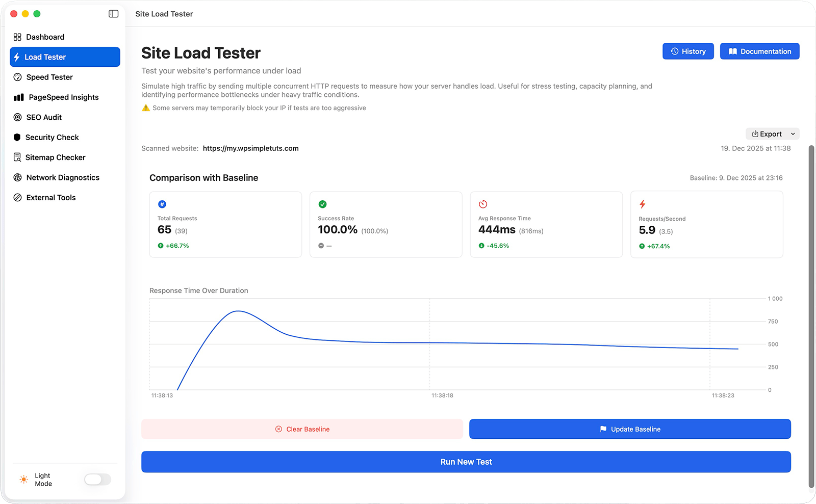Enable dark mode with the Light Mode switch
The image size is (816, 504).
[97, 480]
